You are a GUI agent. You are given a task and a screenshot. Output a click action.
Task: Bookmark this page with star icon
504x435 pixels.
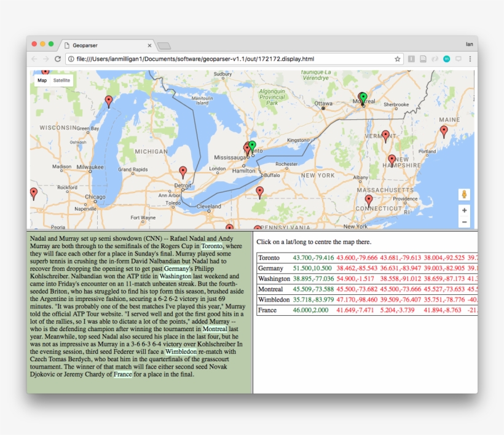point(398,59)
